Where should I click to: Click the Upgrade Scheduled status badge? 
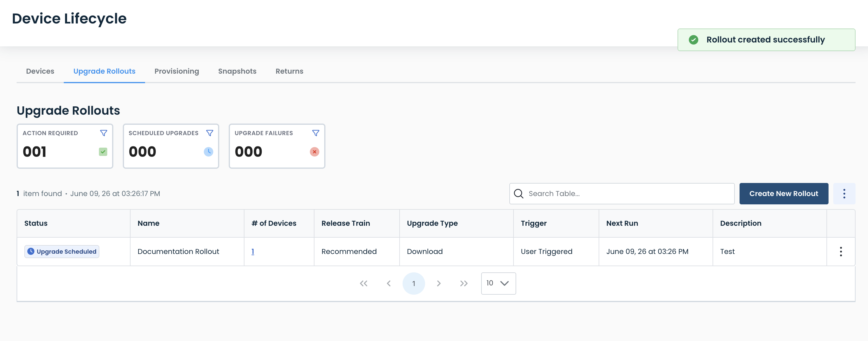pyautogui.click(x=62, y=252)
